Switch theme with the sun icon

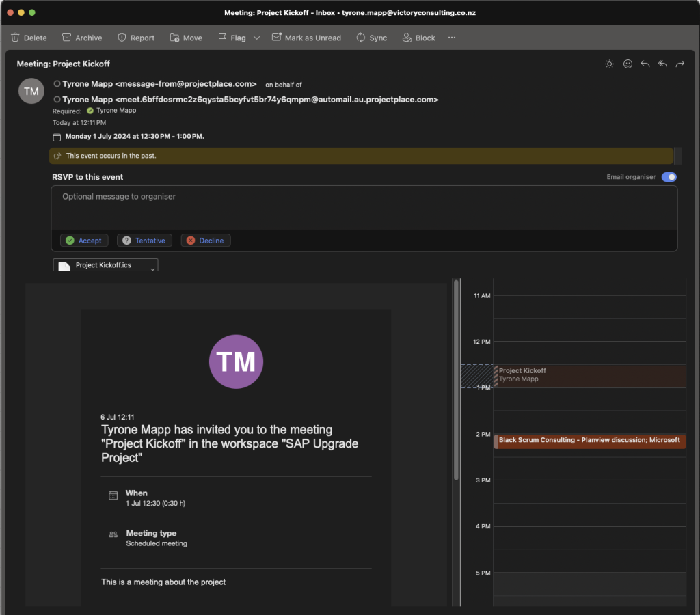(609, 64)
